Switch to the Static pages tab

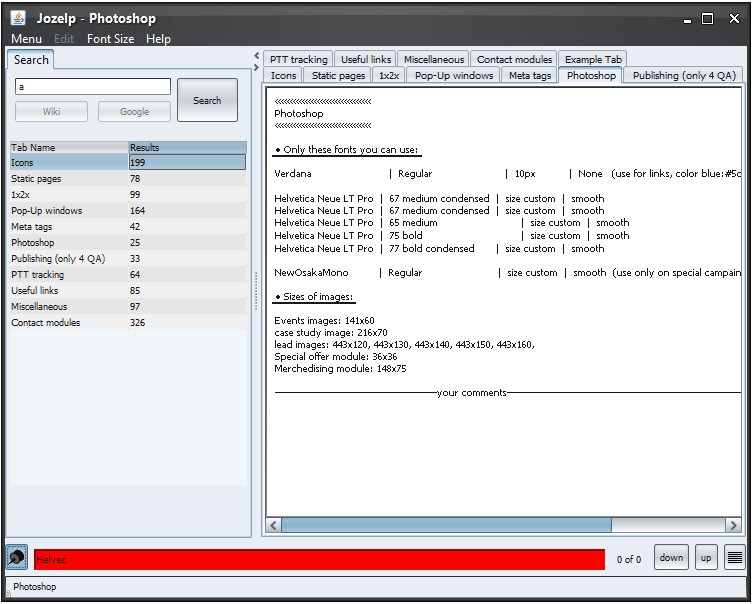pyautogui.click(x=338, y=76)
